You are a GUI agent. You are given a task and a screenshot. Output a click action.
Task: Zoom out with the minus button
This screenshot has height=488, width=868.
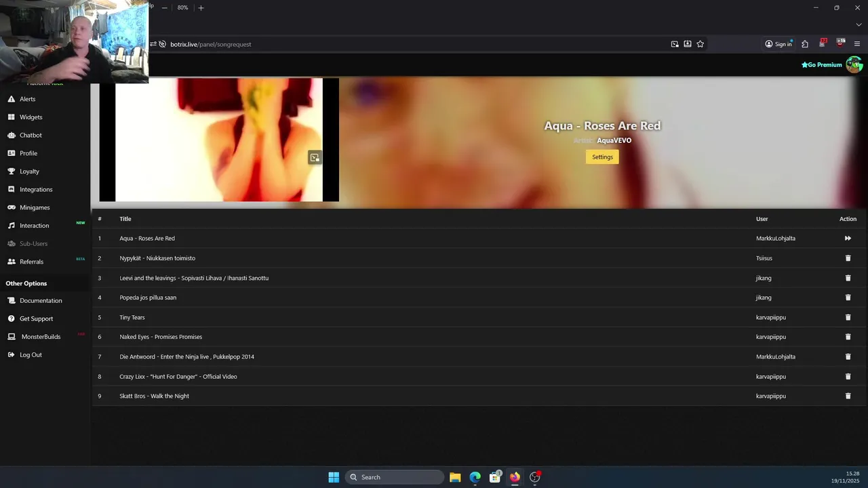click(165, 7)
